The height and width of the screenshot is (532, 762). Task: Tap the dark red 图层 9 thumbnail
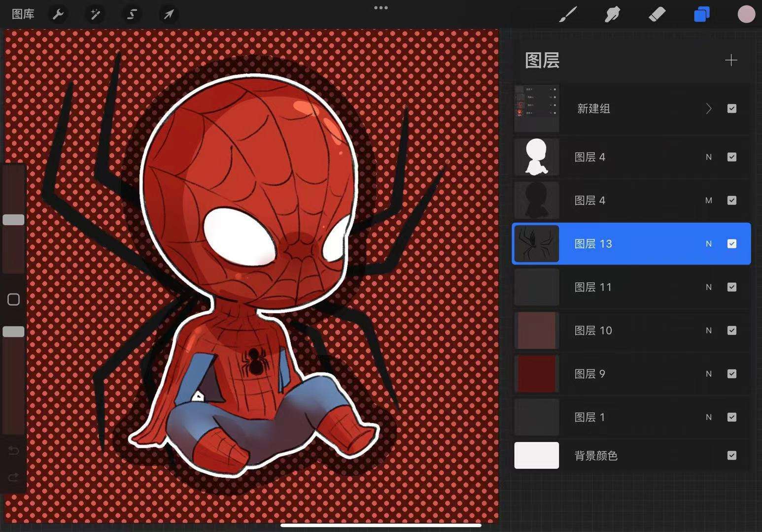point(537,374)
